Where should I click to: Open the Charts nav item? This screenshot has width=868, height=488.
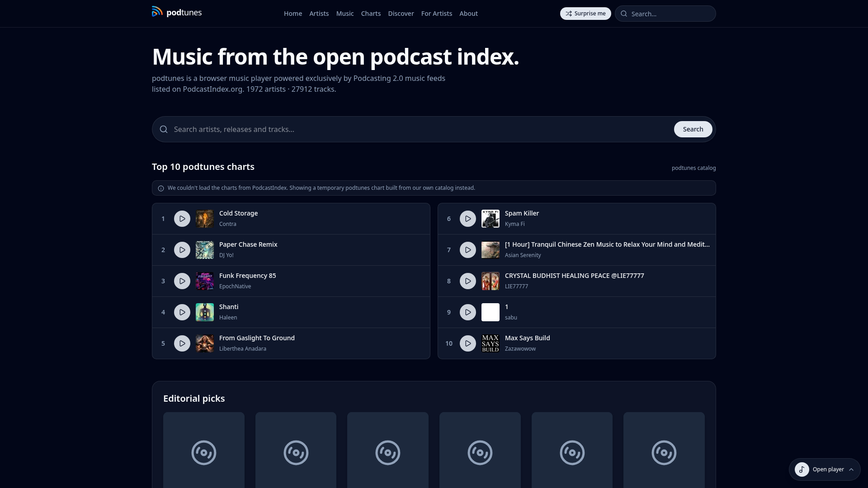pos(371,14)
